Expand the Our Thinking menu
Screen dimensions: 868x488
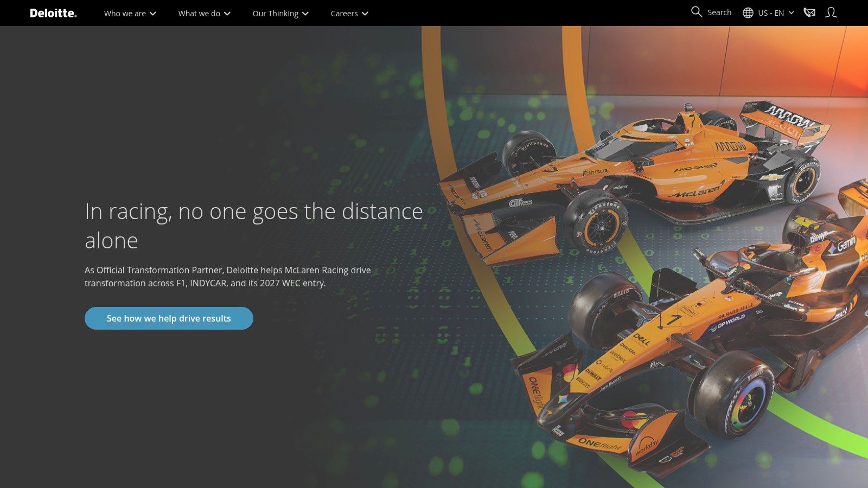(280, 14)
